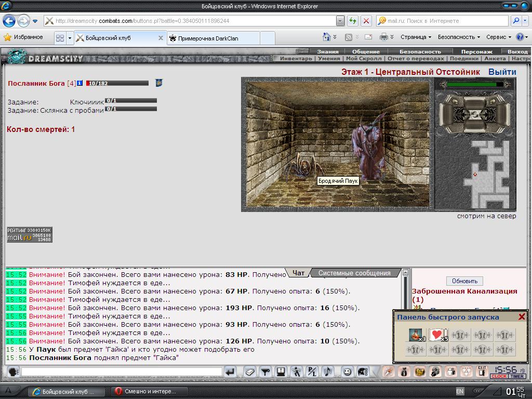Screen dimensions: 532x399
Task: Open the Персонаж game menu
Action: 476,51
